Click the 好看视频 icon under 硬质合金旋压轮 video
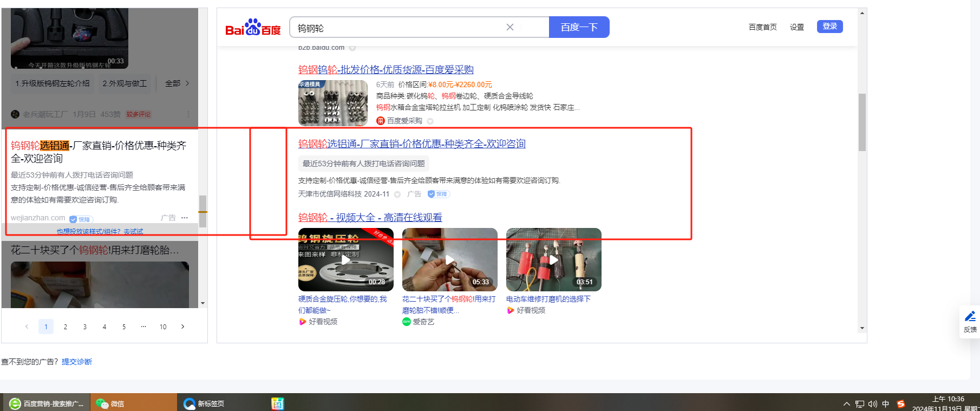Screen dimensions: 980x411 click(303, 322)
